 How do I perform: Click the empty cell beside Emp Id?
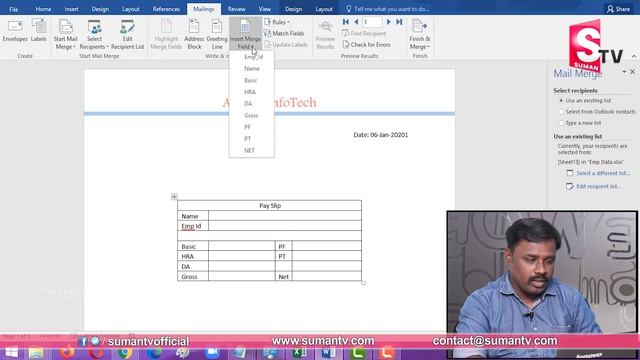(285, 226)
